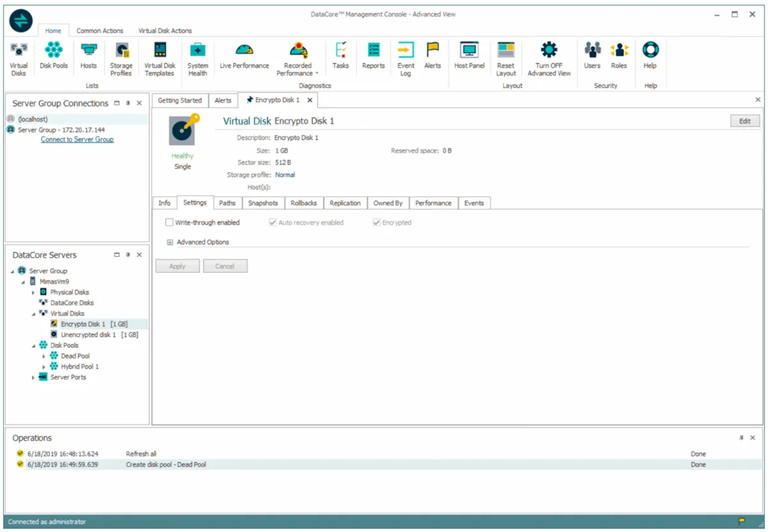The image size is (768, 532).
Task: Expand Advanced Options section
Action: [x=170, y=242]
